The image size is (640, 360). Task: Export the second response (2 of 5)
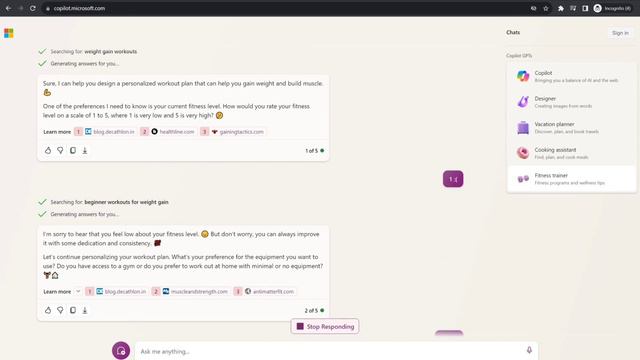(x=85, y=310)
